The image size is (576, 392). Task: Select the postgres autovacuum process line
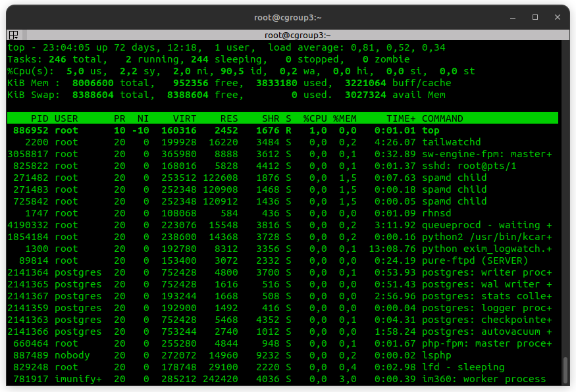486,331
